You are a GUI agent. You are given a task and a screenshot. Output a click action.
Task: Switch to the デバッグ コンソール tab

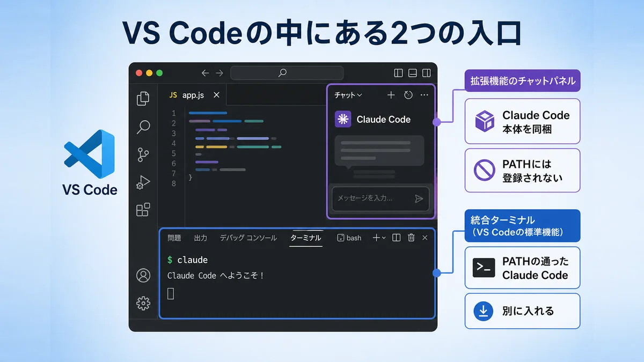[x=248, y=238]
